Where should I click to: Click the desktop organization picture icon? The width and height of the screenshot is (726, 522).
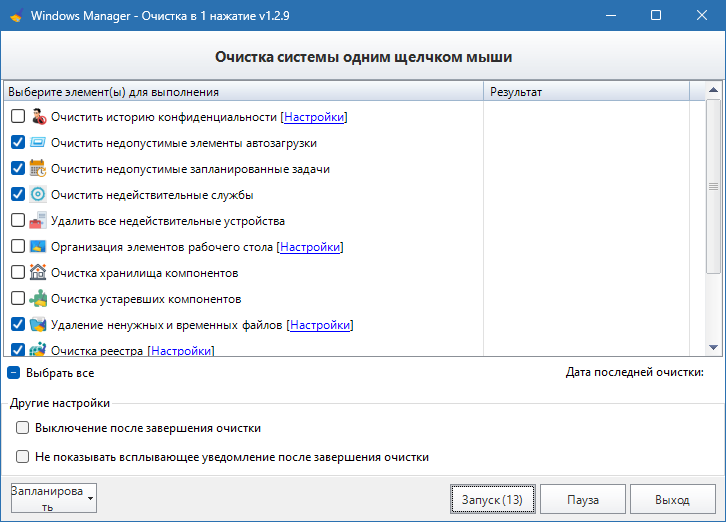tap(38, 246)
